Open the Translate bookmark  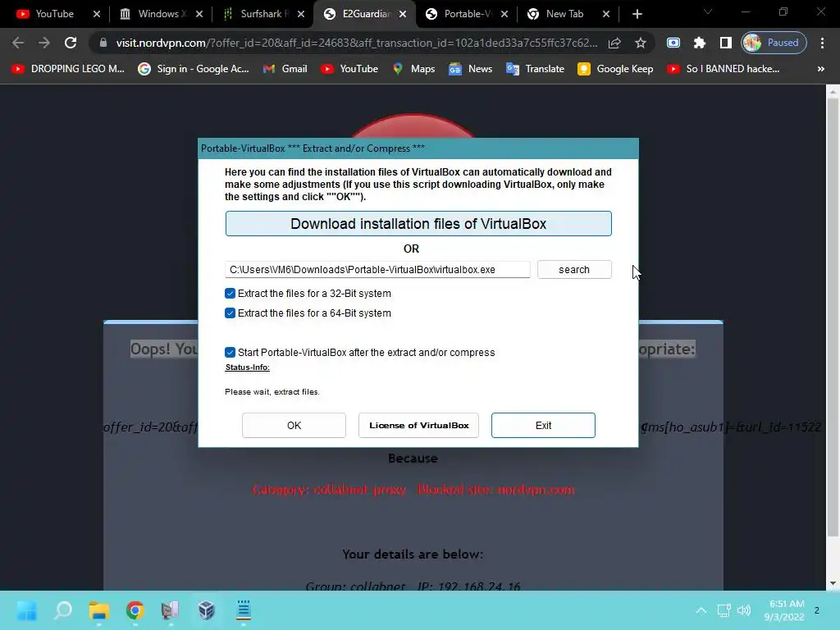[535, 69]
